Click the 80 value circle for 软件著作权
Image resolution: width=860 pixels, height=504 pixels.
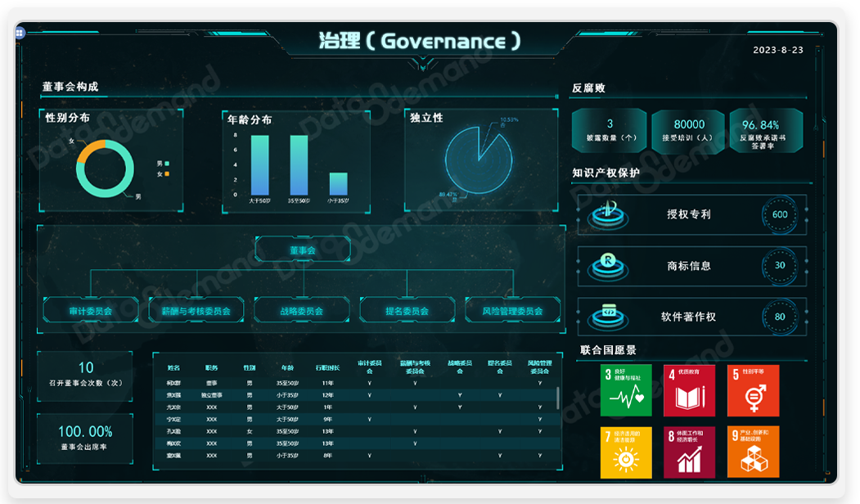780,317
